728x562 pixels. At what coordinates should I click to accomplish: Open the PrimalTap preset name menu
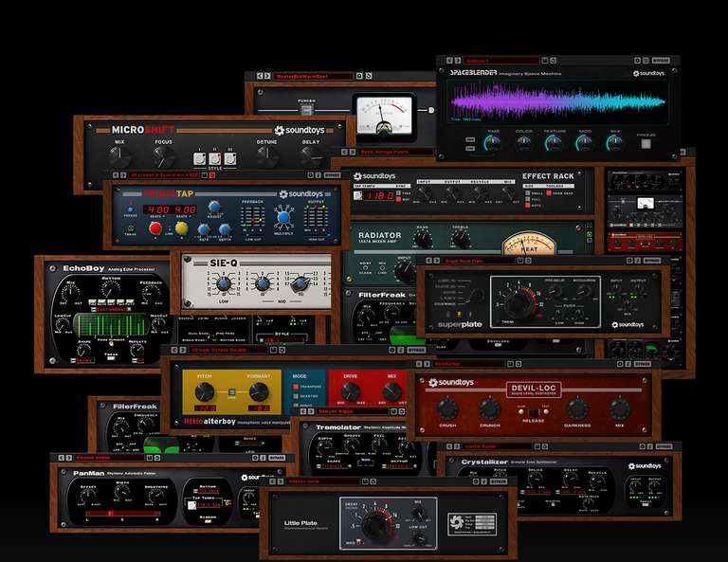tap(165, 175)
